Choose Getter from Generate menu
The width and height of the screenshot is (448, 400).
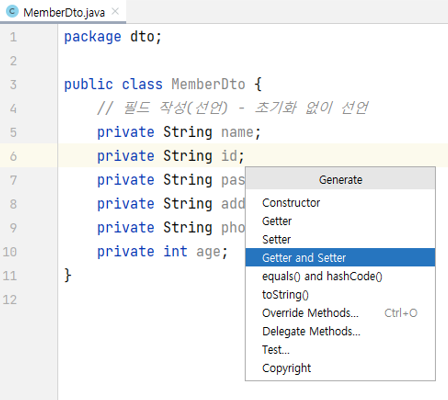click(340, 221)
